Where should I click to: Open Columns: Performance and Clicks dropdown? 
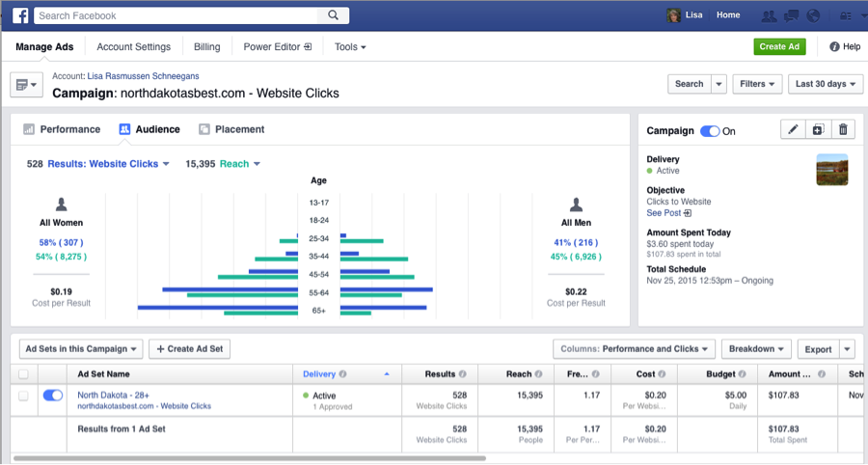coord(634,349)
